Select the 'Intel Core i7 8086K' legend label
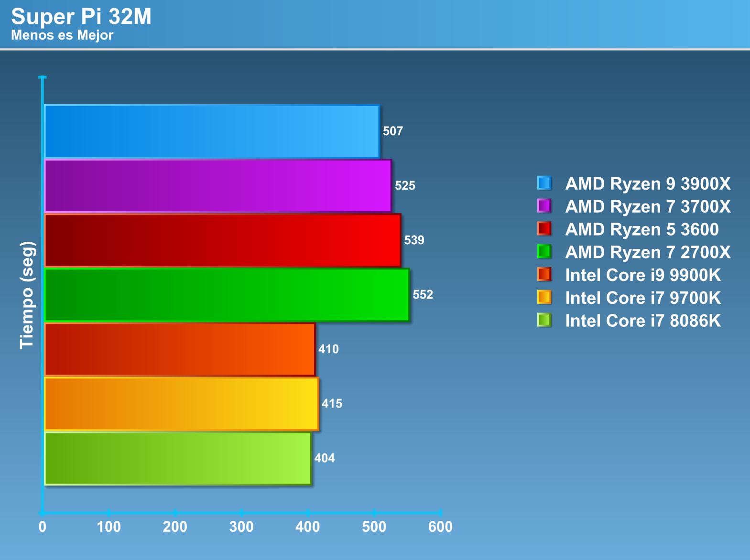 [x=643, y=321]
